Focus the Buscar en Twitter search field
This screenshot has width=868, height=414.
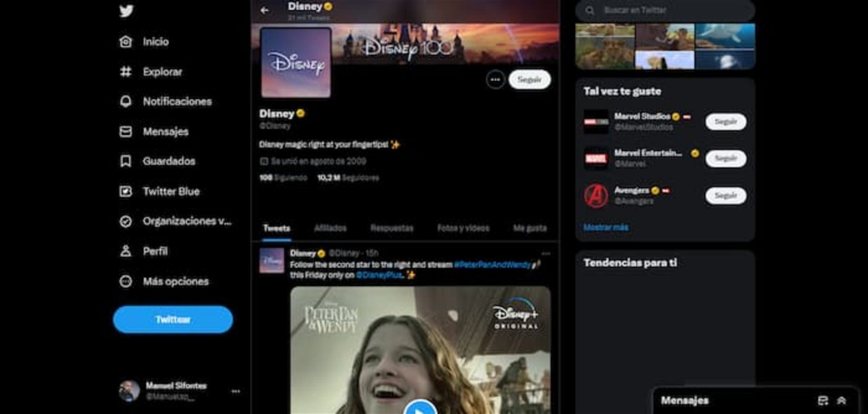coord(665,10)
